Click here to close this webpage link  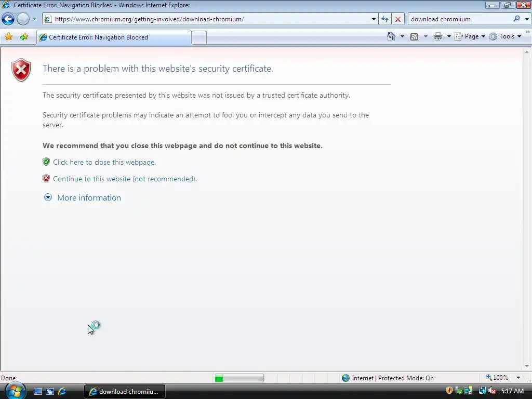tap(104, 162)
